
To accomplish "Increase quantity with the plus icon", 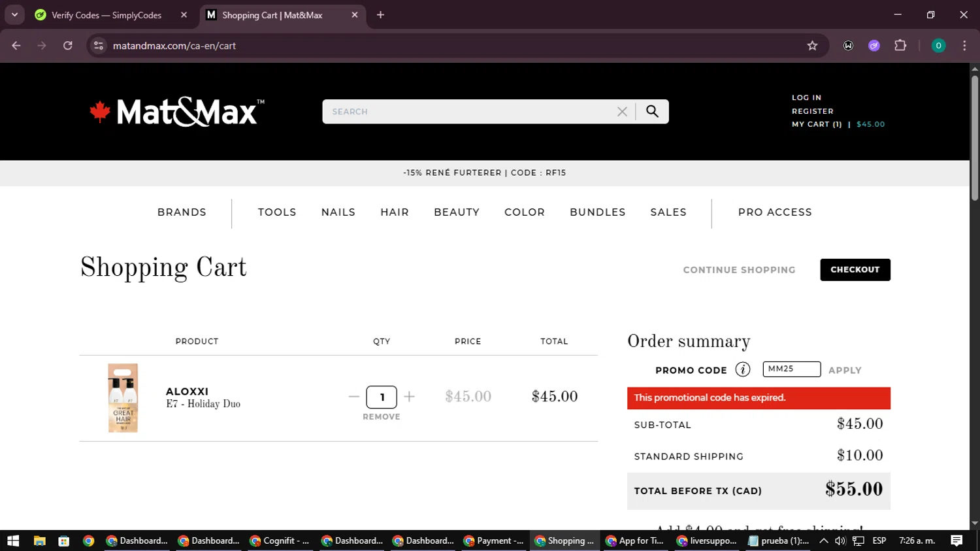I will pos(410,397).
